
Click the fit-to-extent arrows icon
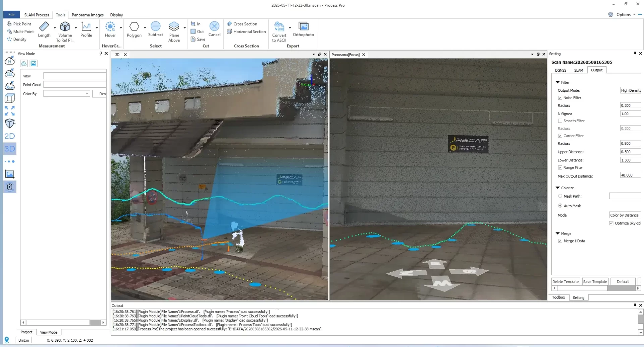[x=10, y=111]
